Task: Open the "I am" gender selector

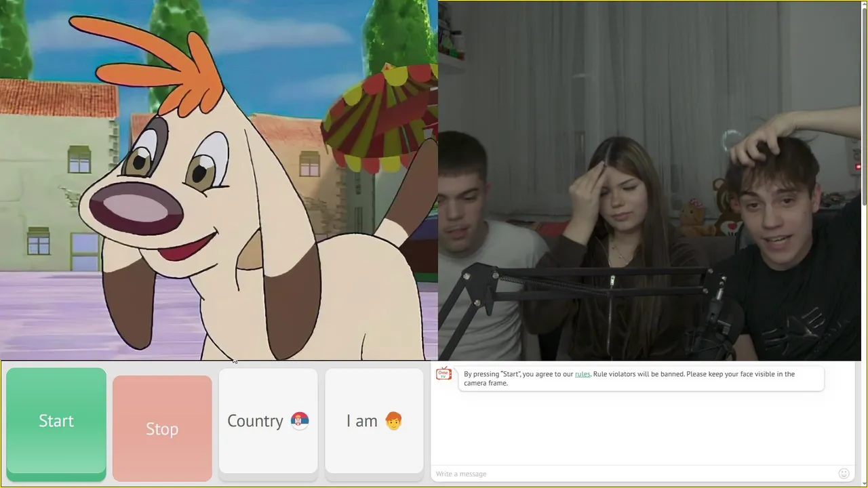Action: [x=374, y=421]
